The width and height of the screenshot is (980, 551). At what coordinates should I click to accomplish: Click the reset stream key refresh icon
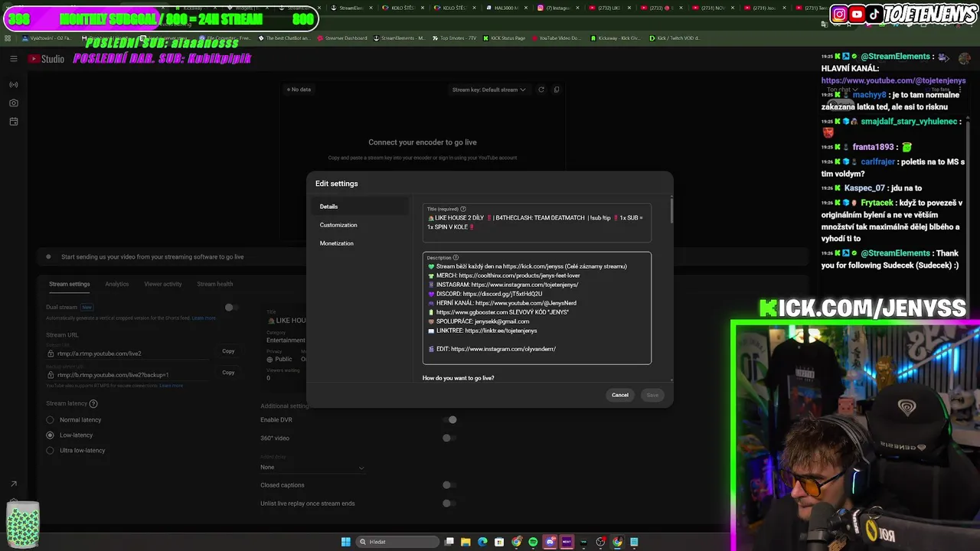541,90
